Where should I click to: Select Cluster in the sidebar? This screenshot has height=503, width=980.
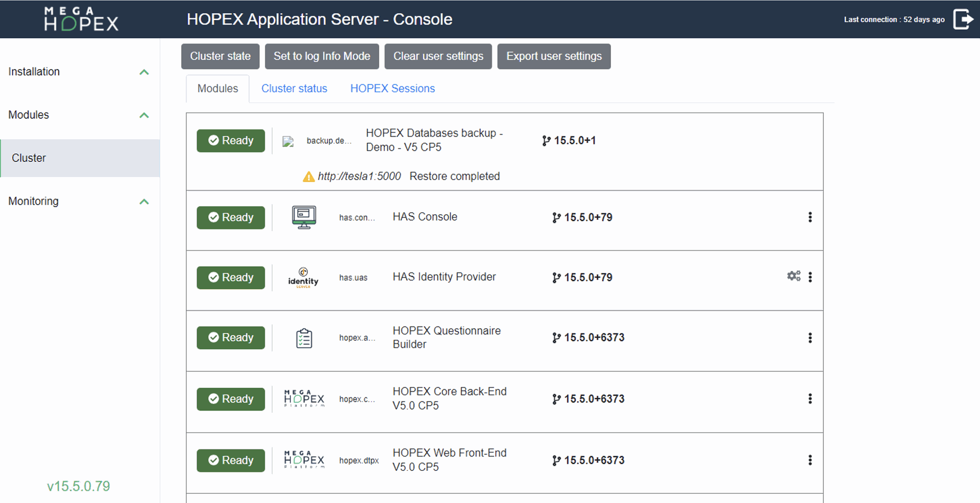[80, 158]
